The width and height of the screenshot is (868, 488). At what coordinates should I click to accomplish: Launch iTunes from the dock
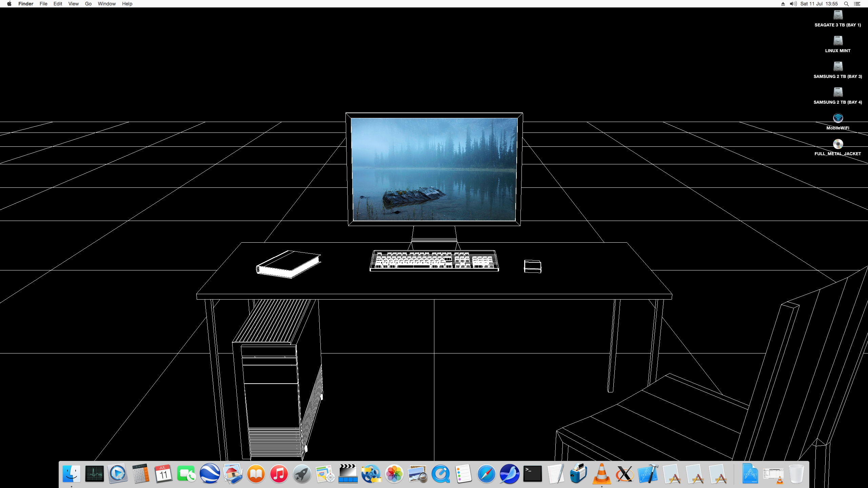pos(279,473)
